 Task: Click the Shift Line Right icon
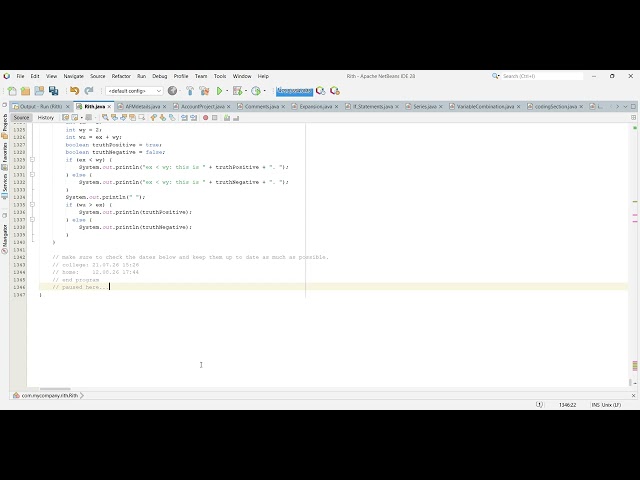[x=193, y=118]
